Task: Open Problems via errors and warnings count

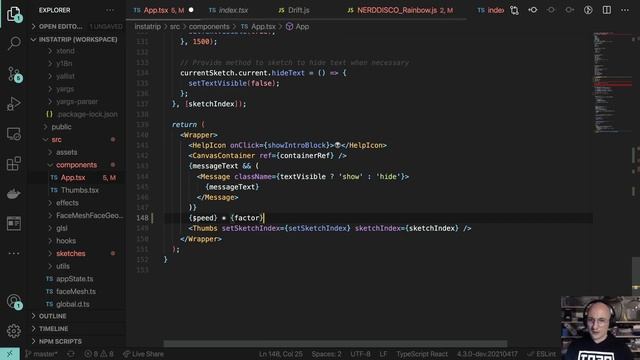Action: coord(99,354)
